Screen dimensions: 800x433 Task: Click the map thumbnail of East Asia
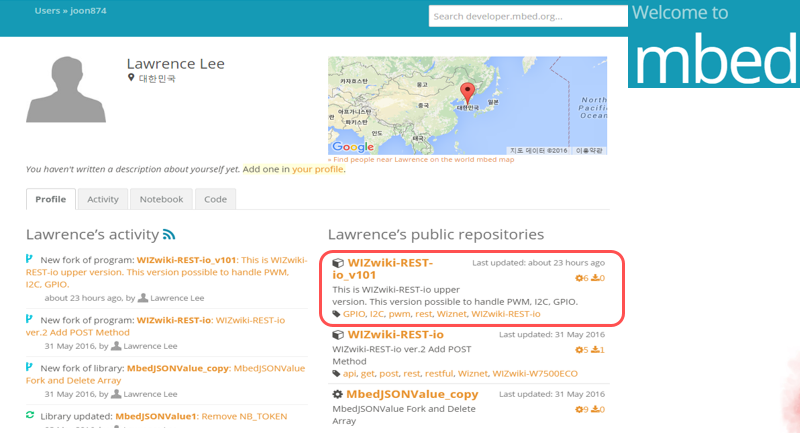467,106
